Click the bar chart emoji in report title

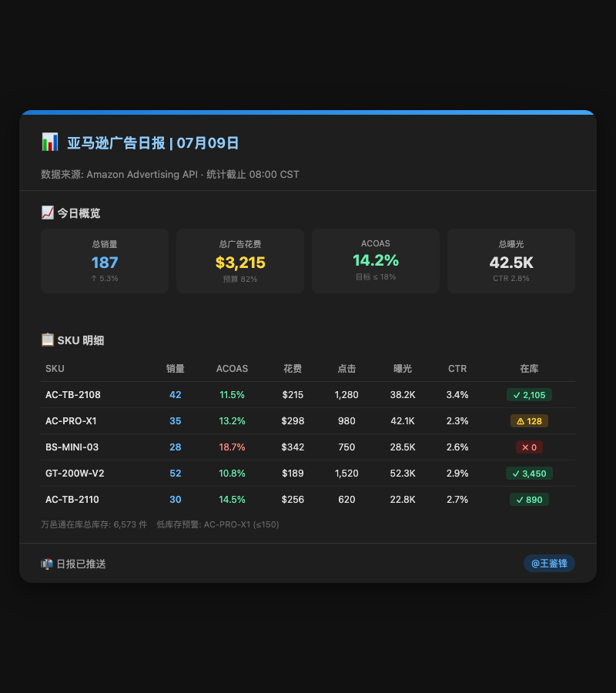50,142
